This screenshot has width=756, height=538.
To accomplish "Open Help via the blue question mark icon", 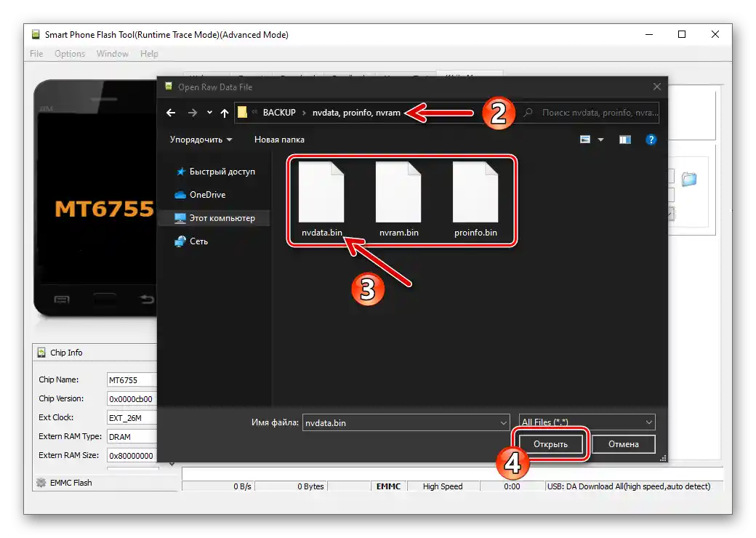I will pos(651,140).
